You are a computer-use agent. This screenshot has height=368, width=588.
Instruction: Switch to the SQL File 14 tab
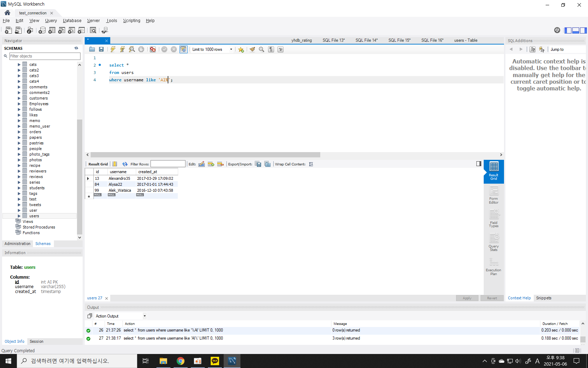[x=366, y=40]
